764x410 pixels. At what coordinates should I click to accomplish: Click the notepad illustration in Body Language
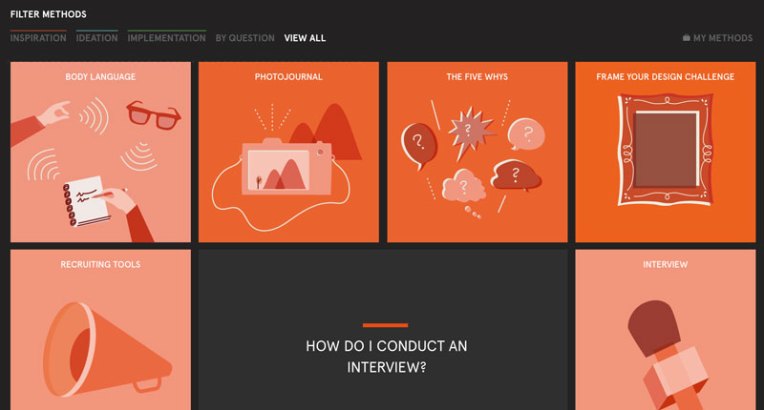(85, 201)
